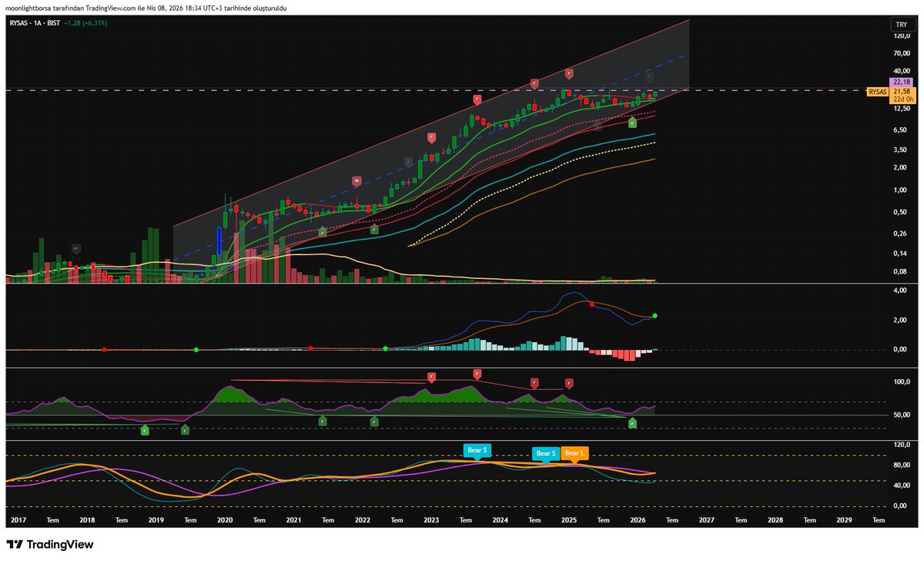Click green flag below RSI in late 2025
This screenshot has width=924, height=561.
(x=632, y=423)
